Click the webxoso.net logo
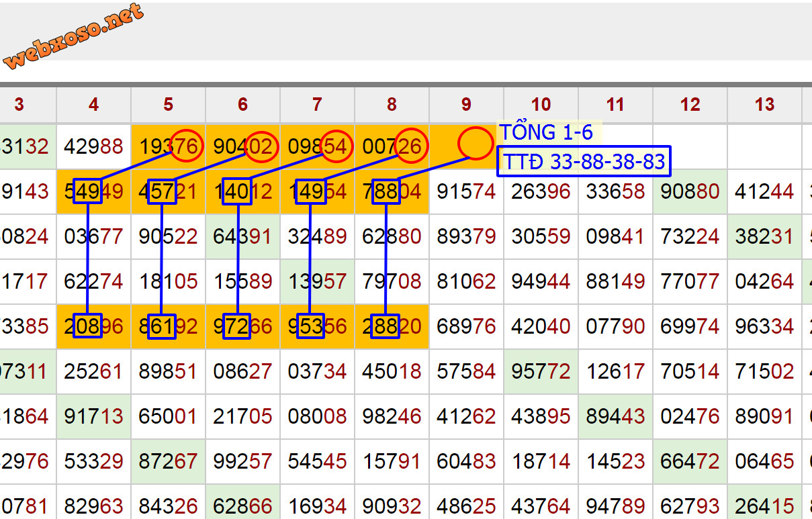Image resolution: width=812 pixels, height=519 pixels. point(73,37)
